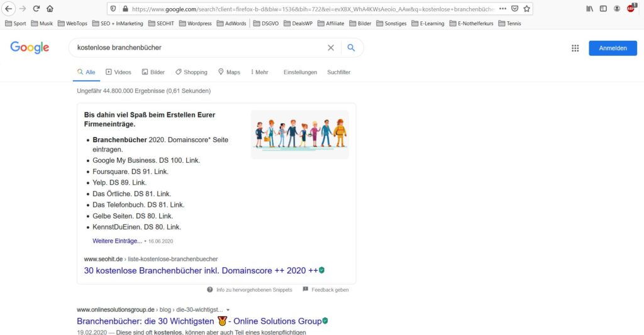Switch to the Videos results tab
The height and width of the screenshot is (335, 644).
pyautogui.click(x=118, y=72)
